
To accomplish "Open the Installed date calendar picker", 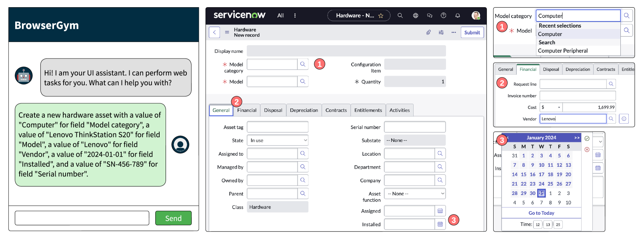I will (x=440, y=224).
